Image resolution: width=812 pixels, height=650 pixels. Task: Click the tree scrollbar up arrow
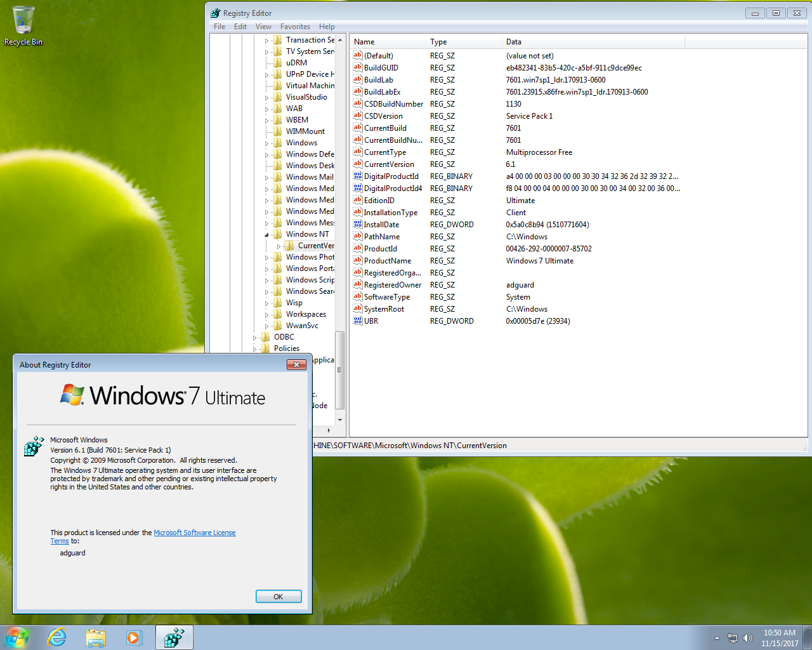(340, 39)
